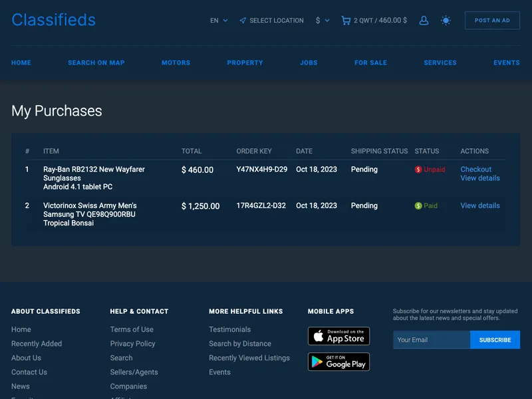Open Android 4.1 tablet PC item
This screenshot has width=532, height=399.
(x=78, y=187)
